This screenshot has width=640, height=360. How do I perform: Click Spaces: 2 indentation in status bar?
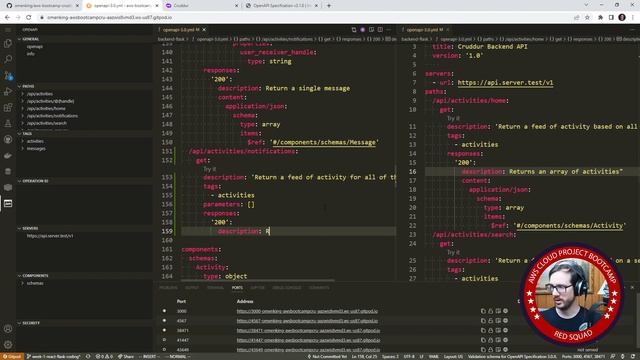(390, 356)
